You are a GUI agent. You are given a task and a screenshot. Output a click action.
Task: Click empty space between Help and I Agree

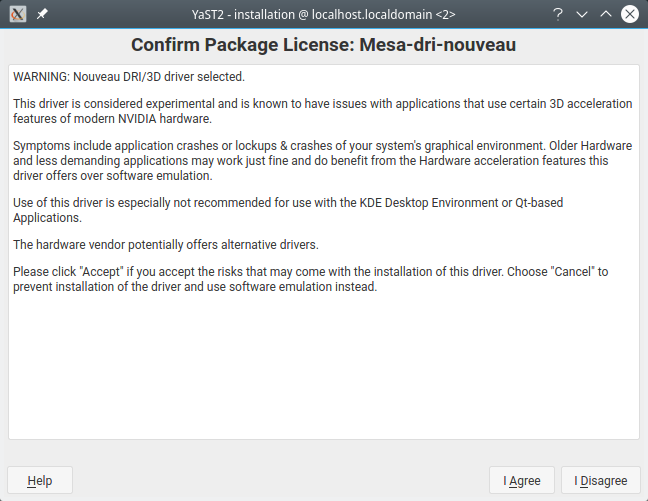click(280, 481)
